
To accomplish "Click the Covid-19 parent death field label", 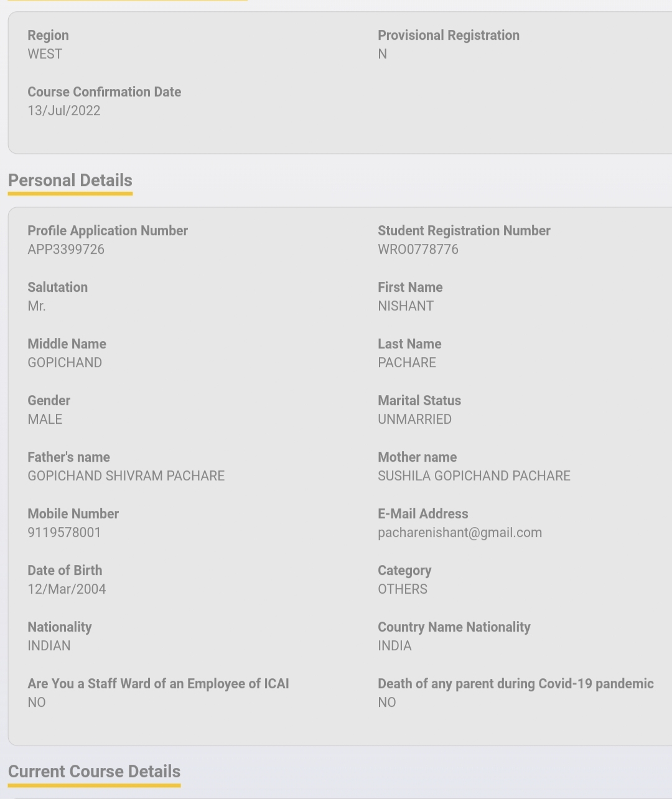I will pos(515,684).
